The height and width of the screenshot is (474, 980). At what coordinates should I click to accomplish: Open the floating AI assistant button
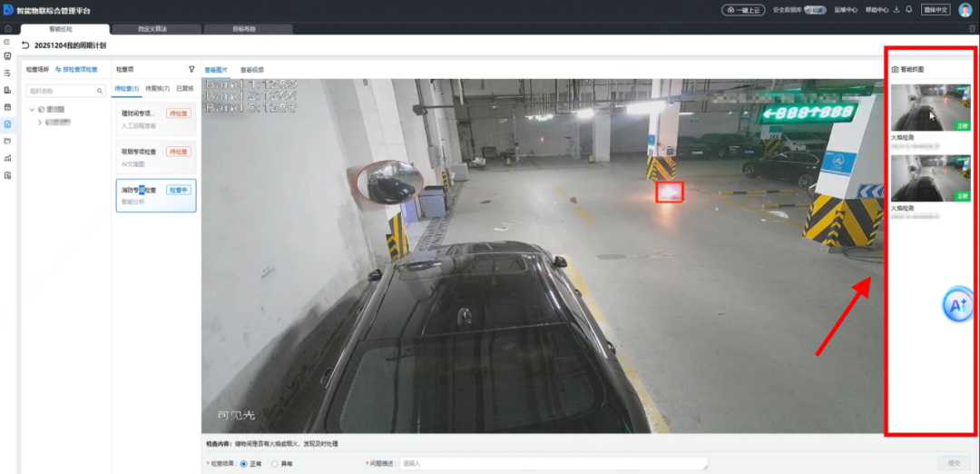(958, 304)
